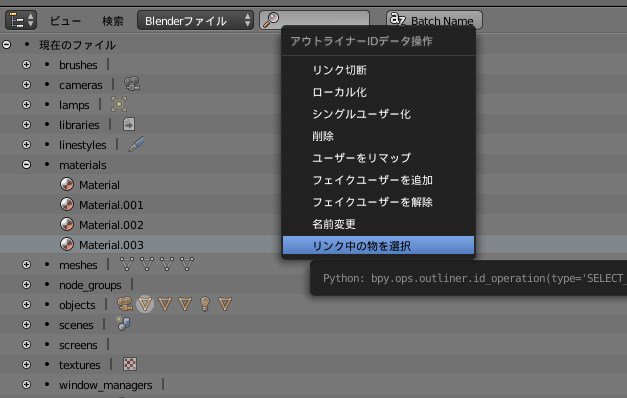Expand the libraries category
Viewport: 627px width, 398px height.
pos(26,124)
